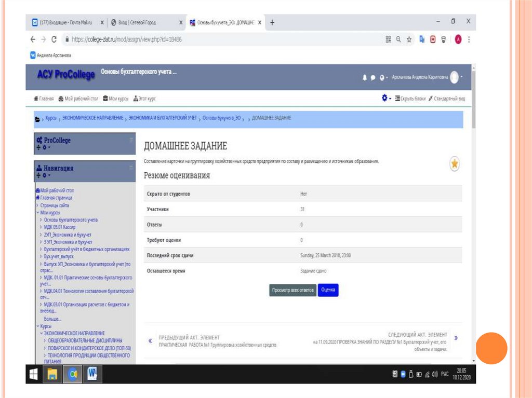Open ПОВАРСКОЕ И КОНДИТЕРСКОЕ ДЕЛО in navigation
The width and height of the screenshot is (532, 398).
[x=89, y=348]
